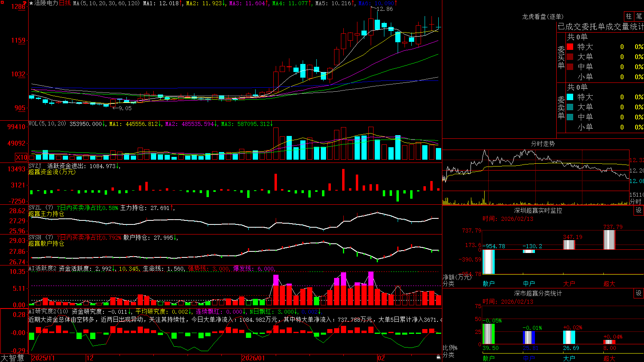Click the 龙虎看盘(逐单) panel title
Screen dimensions: 644x362
pyautogui.click(x=543, y=16)
